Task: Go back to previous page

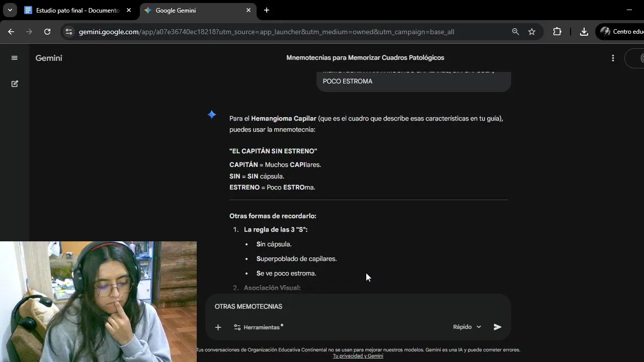Action: coord(11,32)
